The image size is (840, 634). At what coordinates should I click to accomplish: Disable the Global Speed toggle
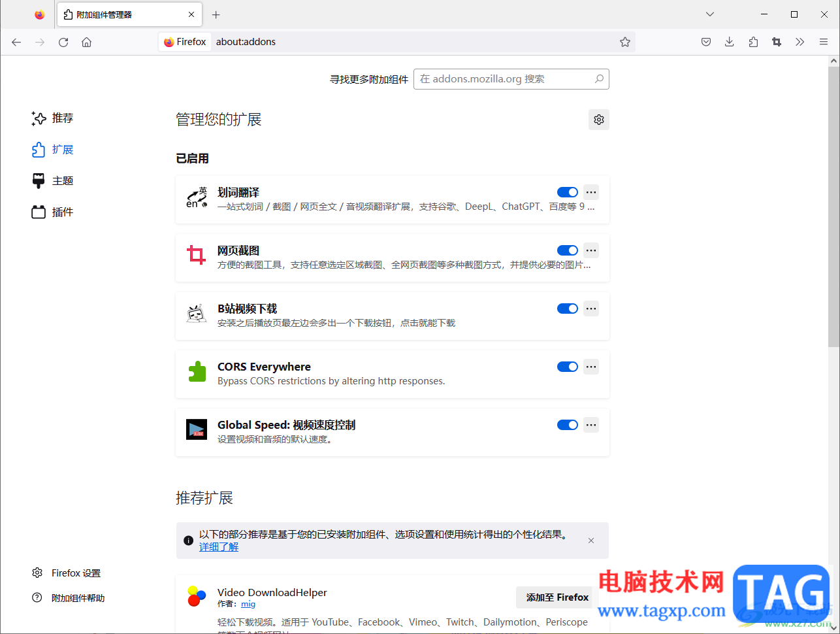568,425
